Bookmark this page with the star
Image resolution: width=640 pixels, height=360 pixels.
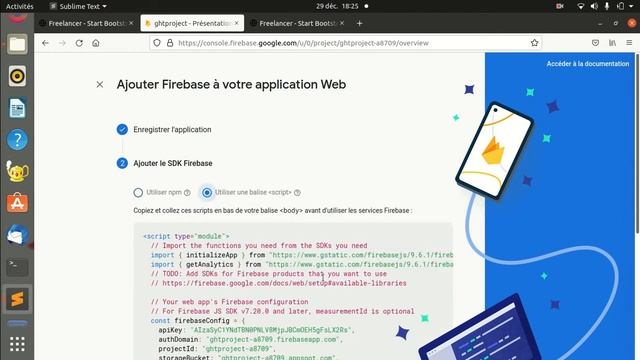click(x=534, y=43)
